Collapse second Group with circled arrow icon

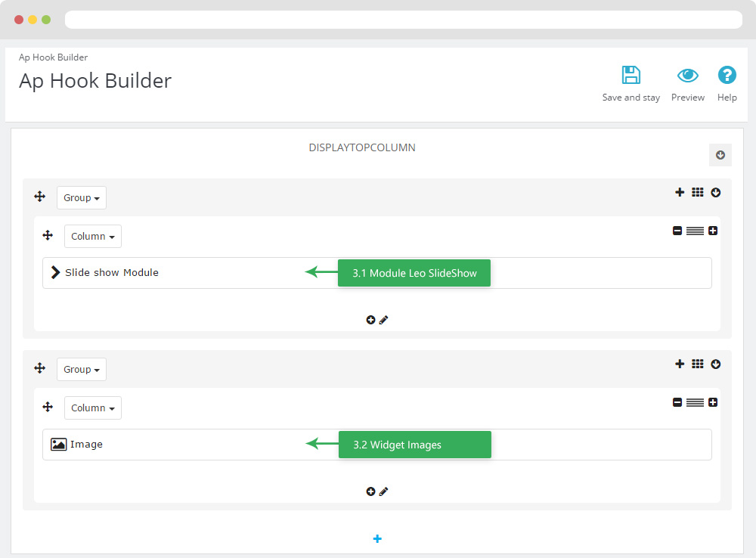(x=716, y=364)
